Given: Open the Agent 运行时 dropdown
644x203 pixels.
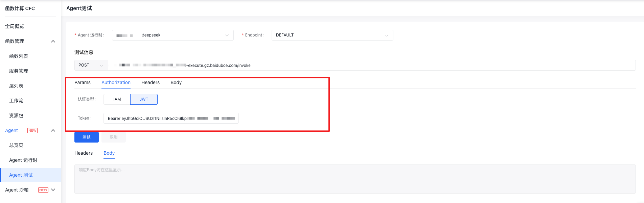Looking at the screenshot, I should [172, 35].
